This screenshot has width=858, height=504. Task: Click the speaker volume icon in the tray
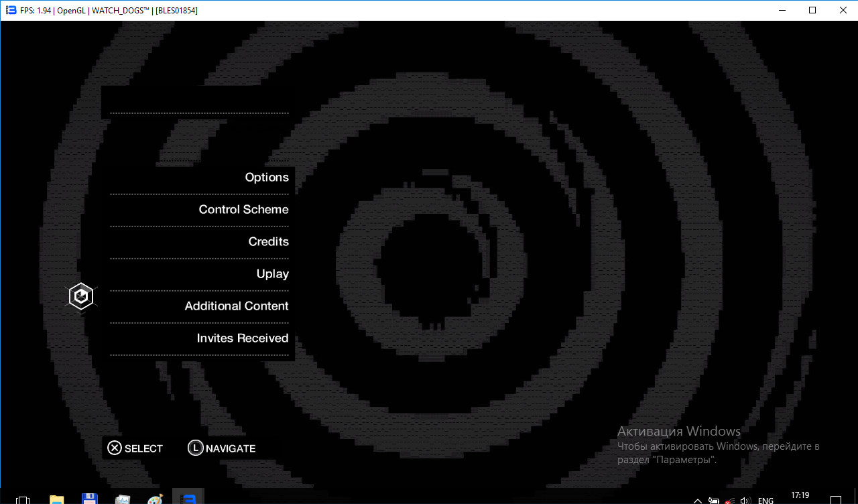(x=745, y=501)
